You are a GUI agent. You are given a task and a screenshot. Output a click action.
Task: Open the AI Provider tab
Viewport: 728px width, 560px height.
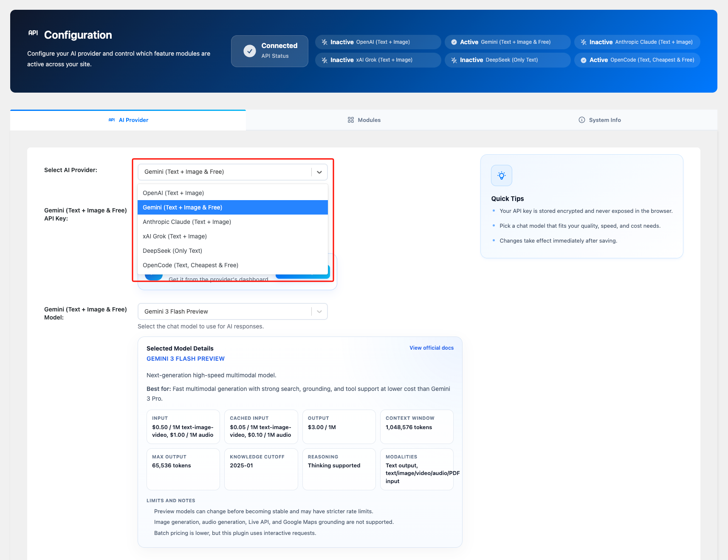[x=128, y=120]
